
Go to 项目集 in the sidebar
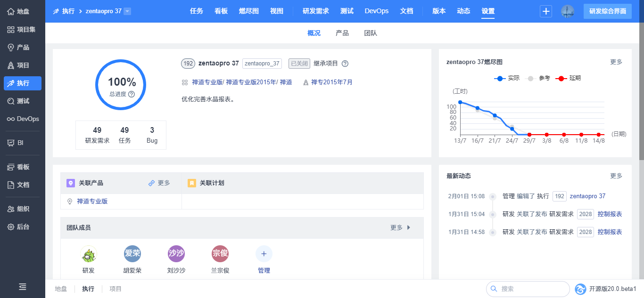point(23,29)
